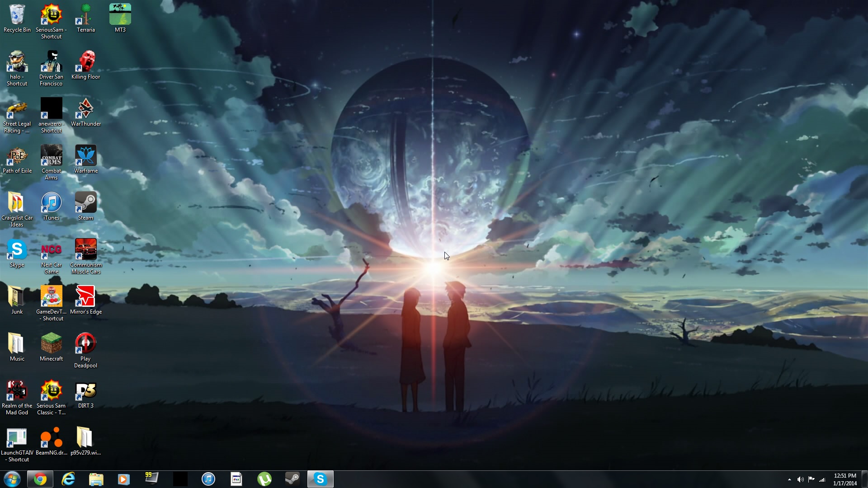Select the Warframe desktop icon

[x=86, y=160]
